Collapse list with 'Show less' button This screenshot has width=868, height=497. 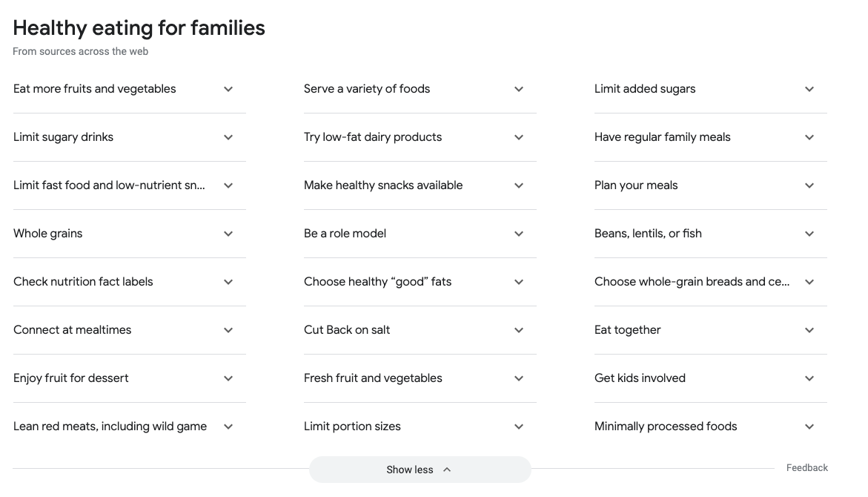click(420, 470)
